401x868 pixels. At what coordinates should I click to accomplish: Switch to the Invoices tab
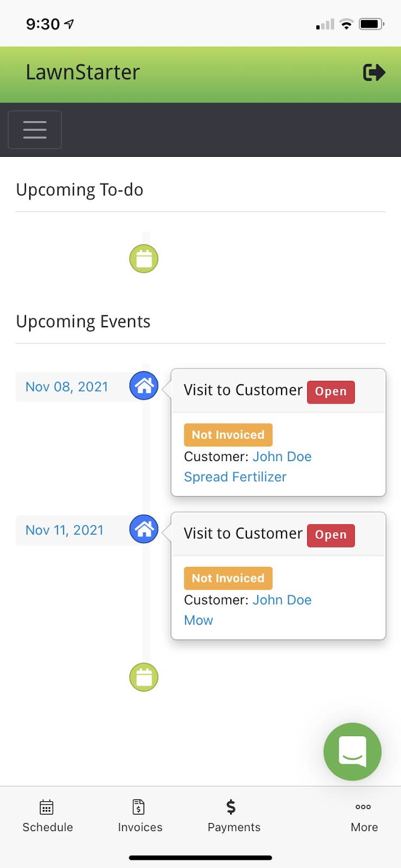(140, 816)
